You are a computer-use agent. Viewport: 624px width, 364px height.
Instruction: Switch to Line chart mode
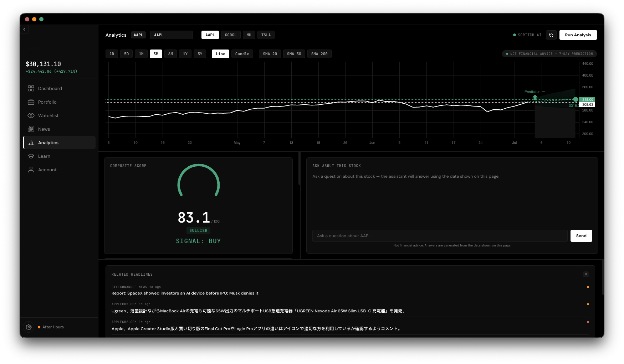[220, 54]
